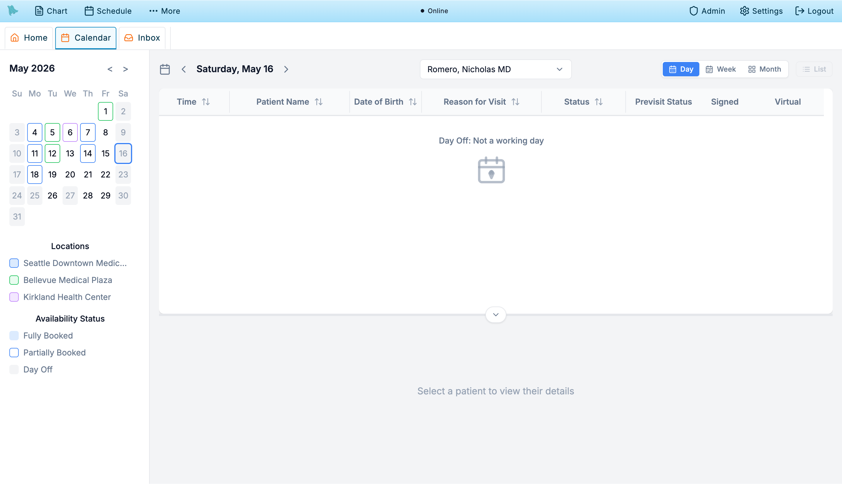Click the Day Off legend swatch

14,370
